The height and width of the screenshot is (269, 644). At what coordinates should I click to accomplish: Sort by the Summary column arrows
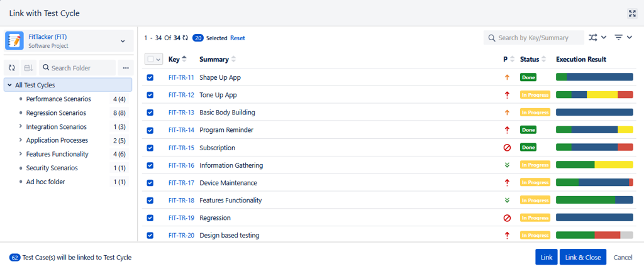coord(233,59)
